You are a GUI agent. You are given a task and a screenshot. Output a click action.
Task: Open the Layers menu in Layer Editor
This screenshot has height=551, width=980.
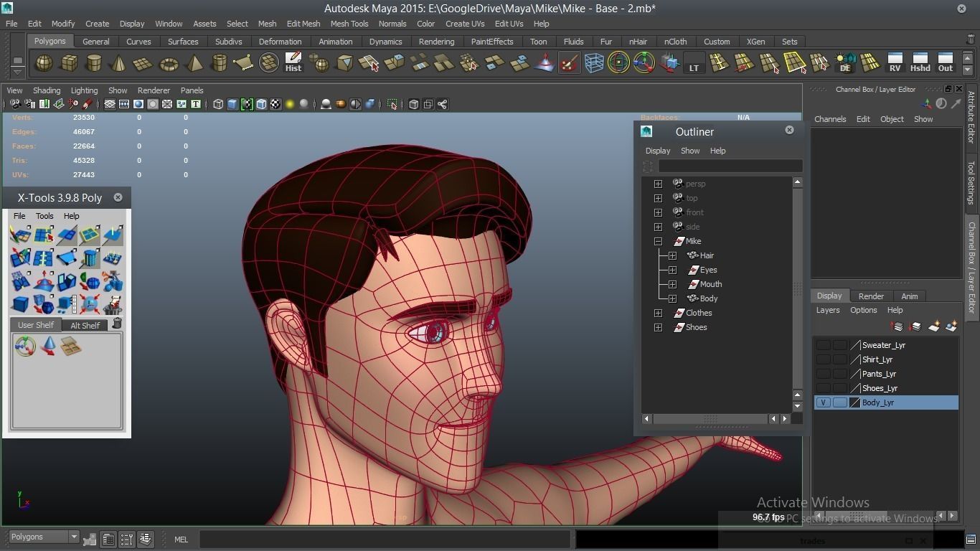coord(828,310)
